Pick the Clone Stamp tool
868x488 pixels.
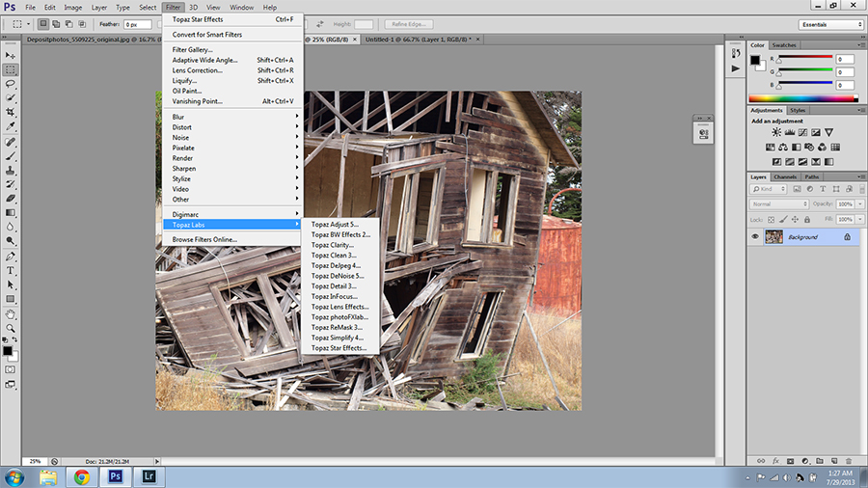coord(11,169)
